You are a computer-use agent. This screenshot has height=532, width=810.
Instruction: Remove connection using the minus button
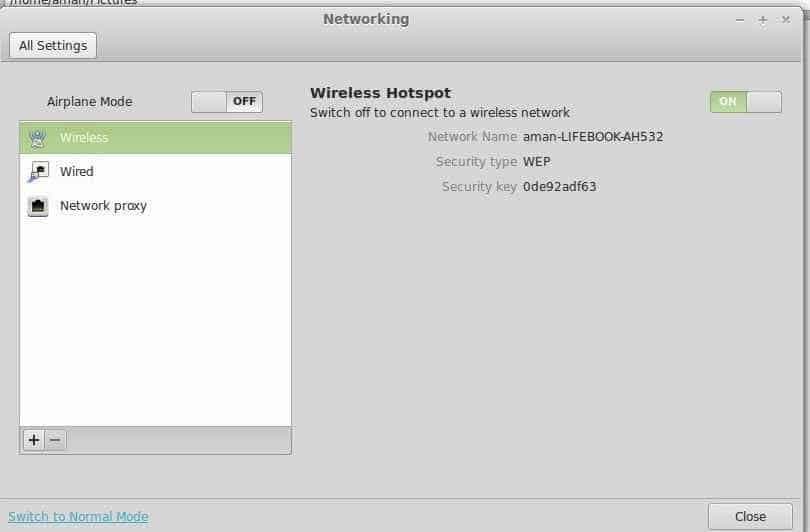55,440
